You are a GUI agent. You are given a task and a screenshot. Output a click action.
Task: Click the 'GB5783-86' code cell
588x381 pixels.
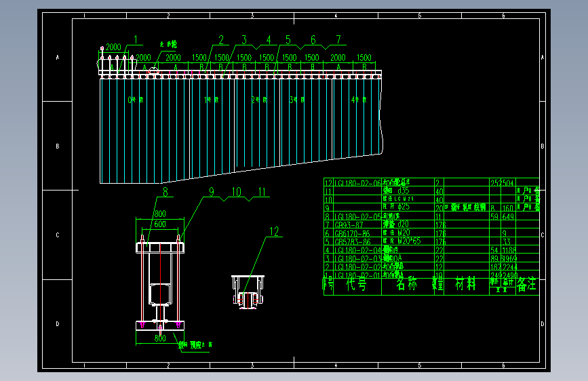(352, 241)
